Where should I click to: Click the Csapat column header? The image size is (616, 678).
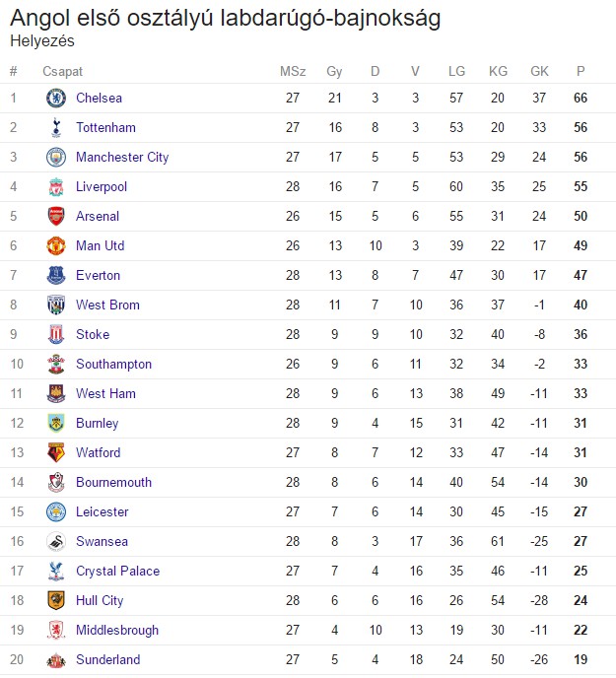click(62, 72)
